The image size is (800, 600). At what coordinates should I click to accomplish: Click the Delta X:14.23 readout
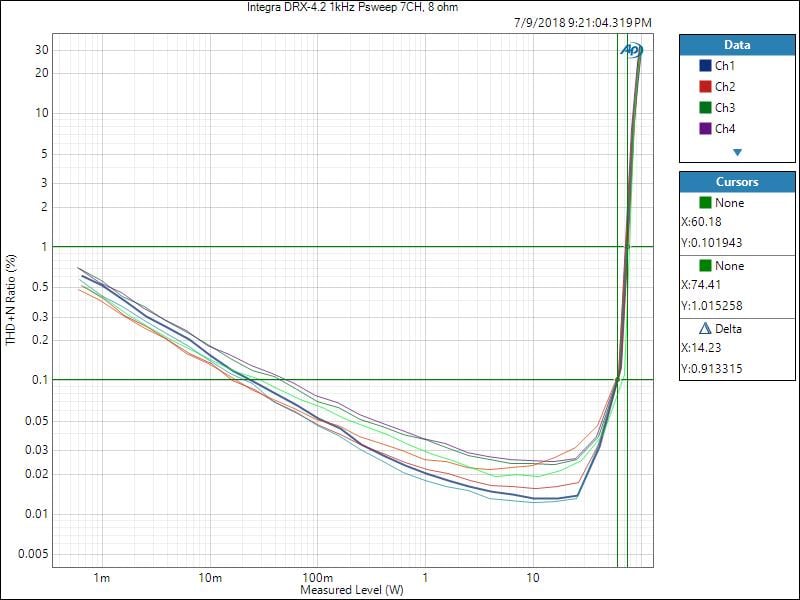pyautogui.click(x=701, y=348)
